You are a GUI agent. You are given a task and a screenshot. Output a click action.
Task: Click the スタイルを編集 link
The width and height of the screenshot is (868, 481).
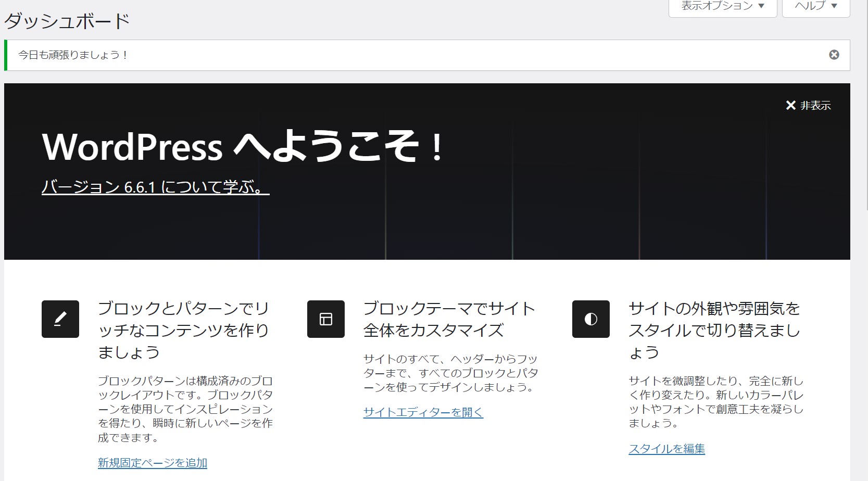[668, 448]
